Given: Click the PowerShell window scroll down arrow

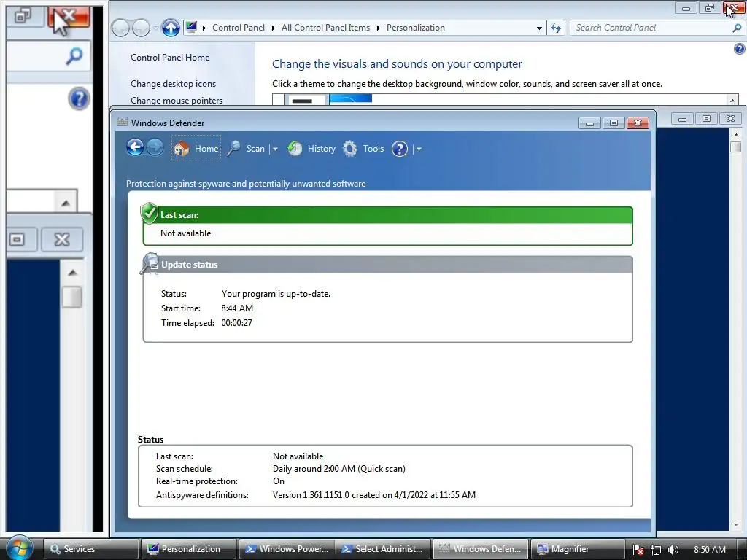Looking at the screenshot, I should click(735, 524).
